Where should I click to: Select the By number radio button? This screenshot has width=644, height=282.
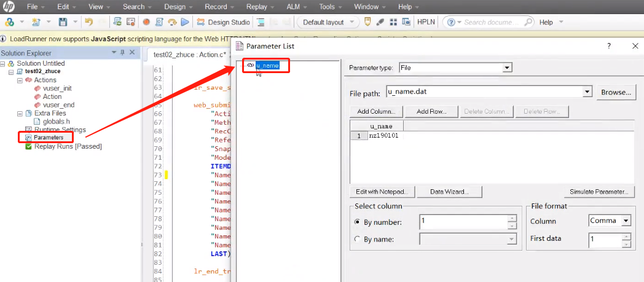pos(357,222)
